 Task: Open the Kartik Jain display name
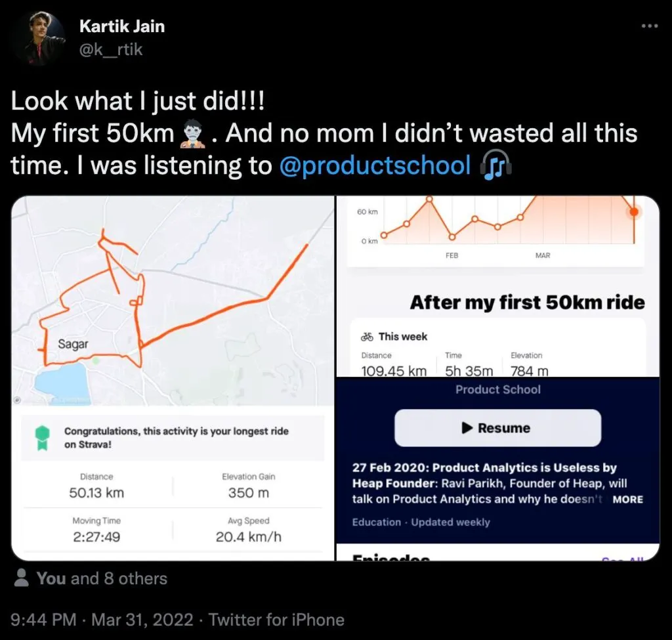click(122, 27)
